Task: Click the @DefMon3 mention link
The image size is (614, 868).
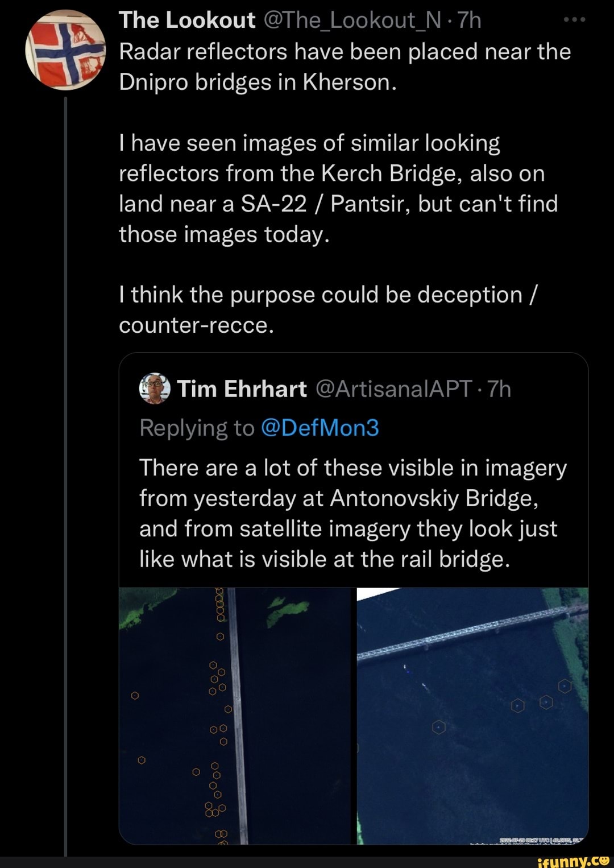Action: (x=320, y=428)
